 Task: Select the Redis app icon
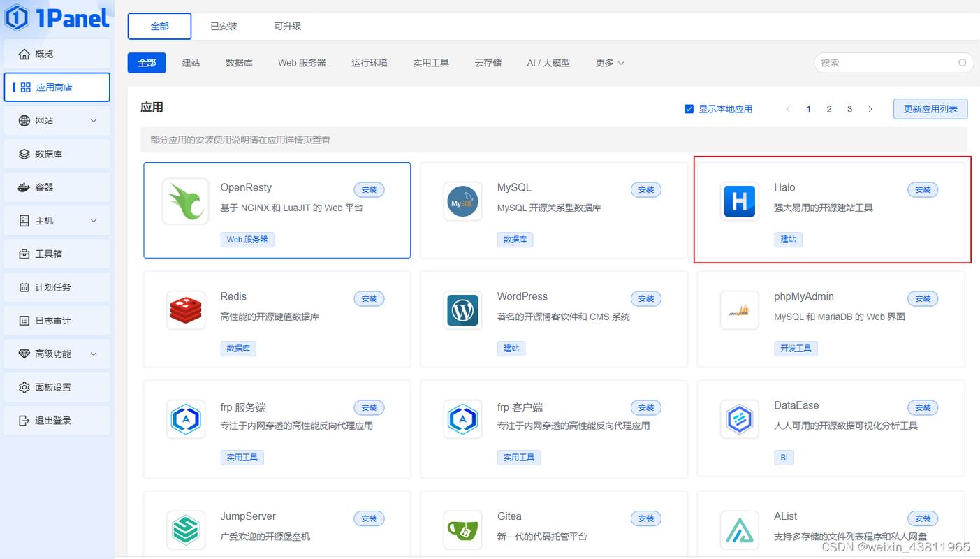coord(186,310)
